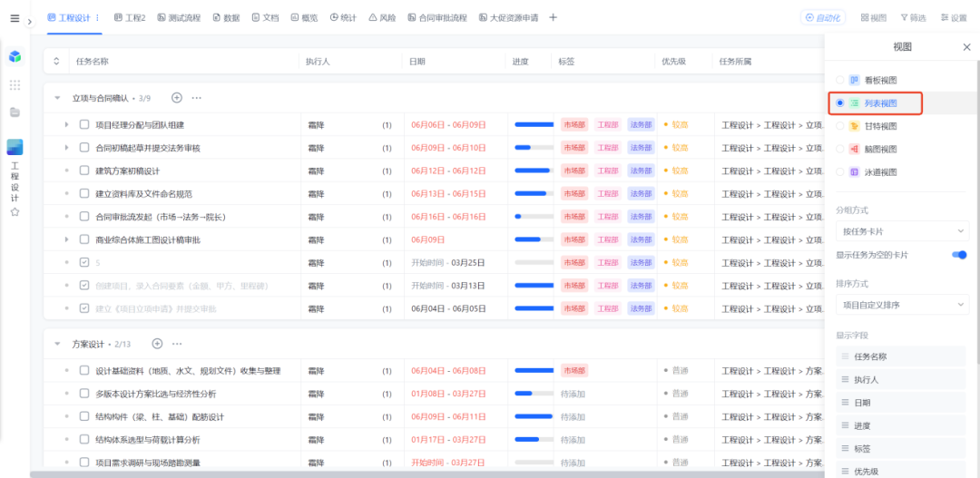Add task to 立项与合同确认 group

click(x=177, y=97)
